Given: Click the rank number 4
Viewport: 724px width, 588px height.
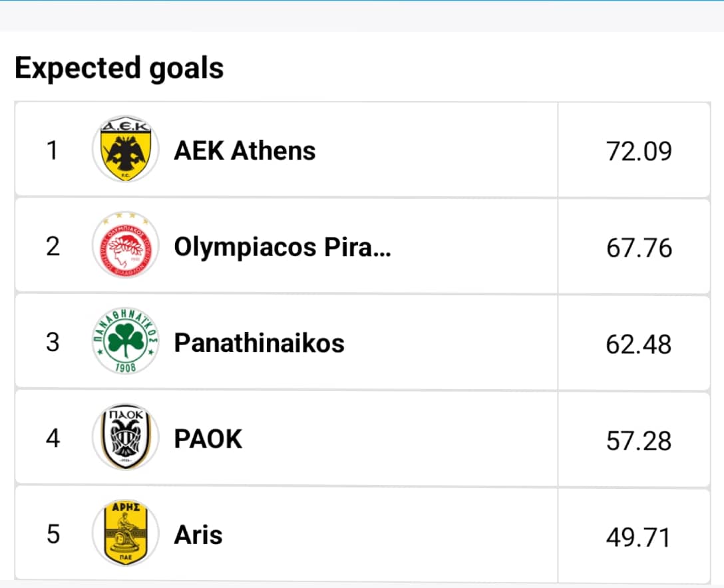Looking at the screenshot, I should click(53, 438).
